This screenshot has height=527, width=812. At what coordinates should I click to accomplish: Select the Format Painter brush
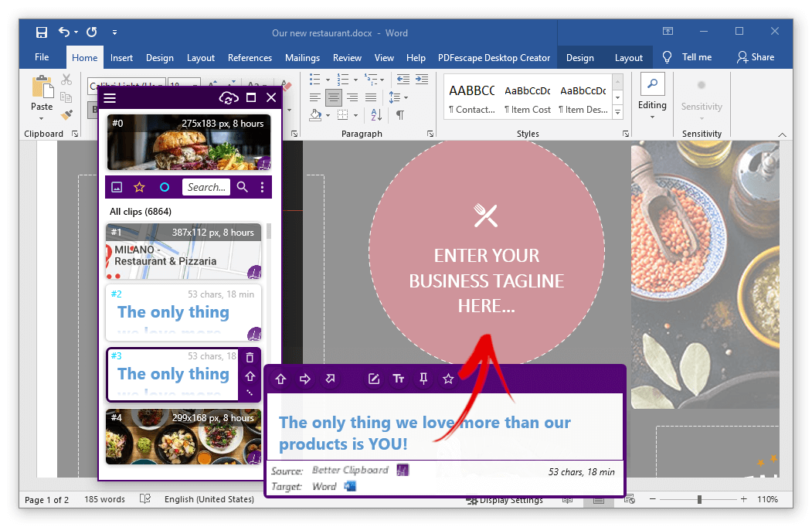click(66, 114)
